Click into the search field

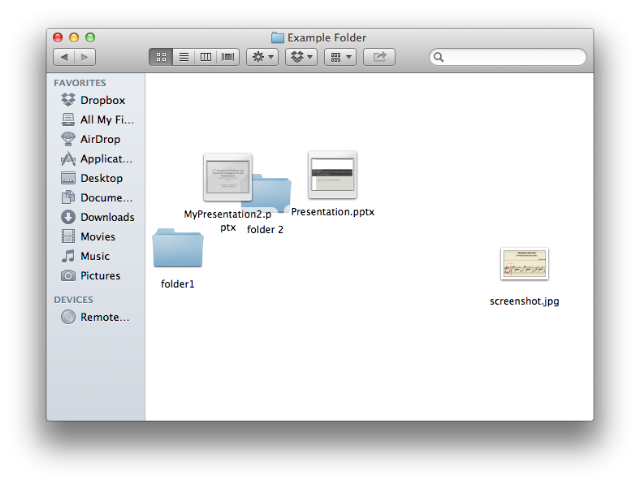pos(508,57)
